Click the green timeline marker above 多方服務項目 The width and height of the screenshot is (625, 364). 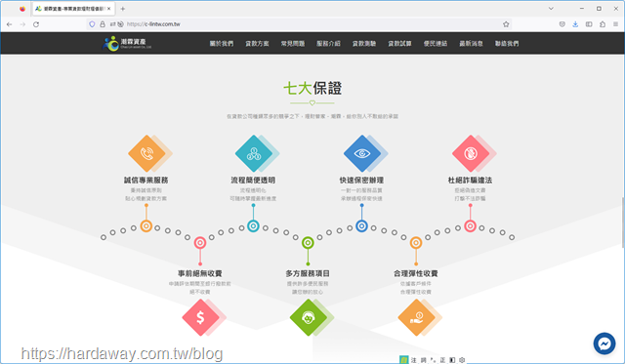click(308, 243)
